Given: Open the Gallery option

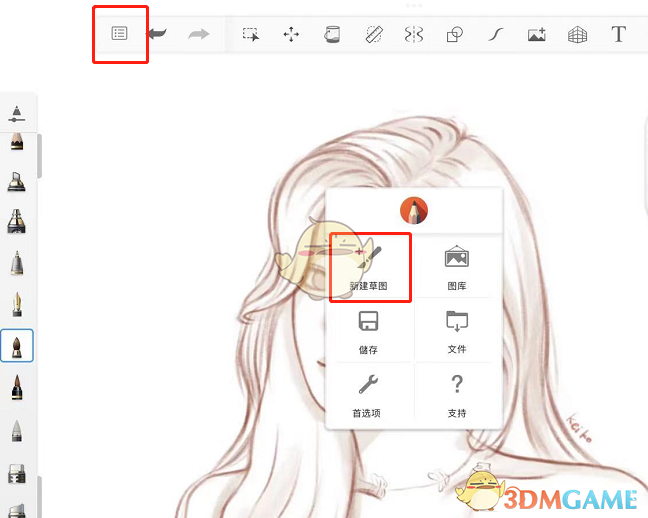Looking at the screenshot, I should pyautogui.click(x=457, y=268).
